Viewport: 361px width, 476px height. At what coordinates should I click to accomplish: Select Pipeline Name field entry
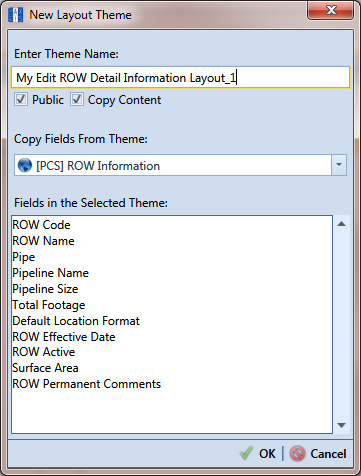tap(51, 273)
